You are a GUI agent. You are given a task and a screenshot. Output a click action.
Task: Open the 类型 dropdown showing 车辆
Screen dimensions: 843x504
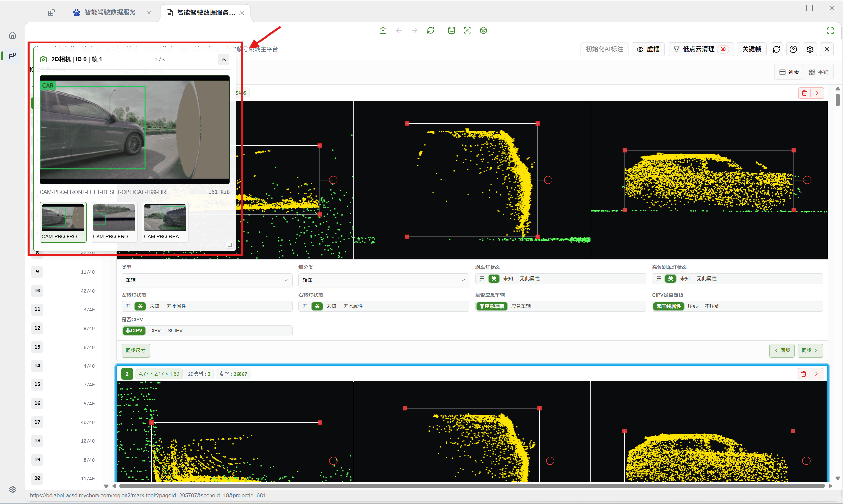(207, 280)
